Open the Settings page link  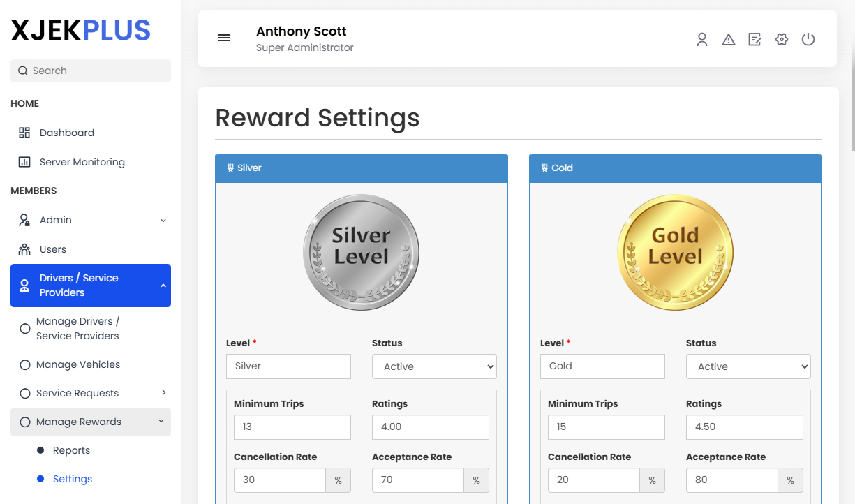click(x=72, y=479)
